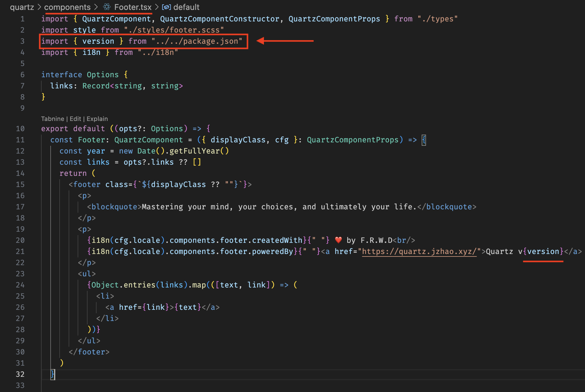The width and height of the screenshot is (585, 392).
Task: Click line number 32 in the gutter
Action: tap(20, 374)
